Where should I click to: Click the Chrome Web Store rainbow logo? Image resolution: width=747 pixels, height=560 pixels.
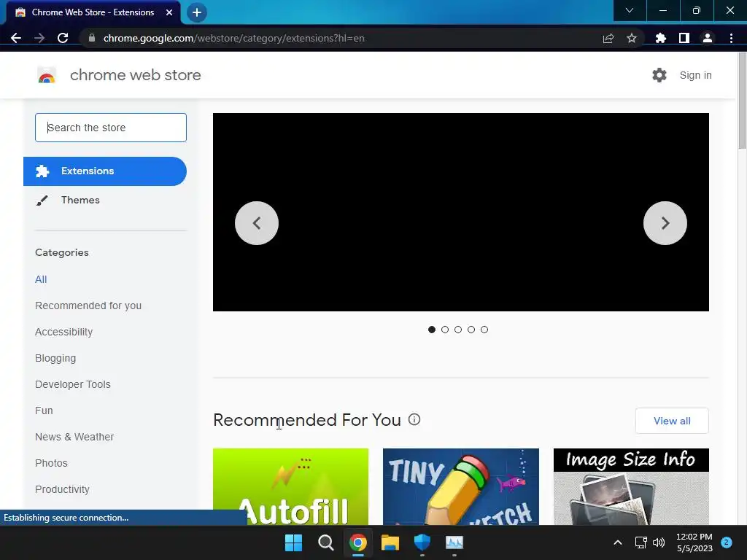(x=47, y=75)
